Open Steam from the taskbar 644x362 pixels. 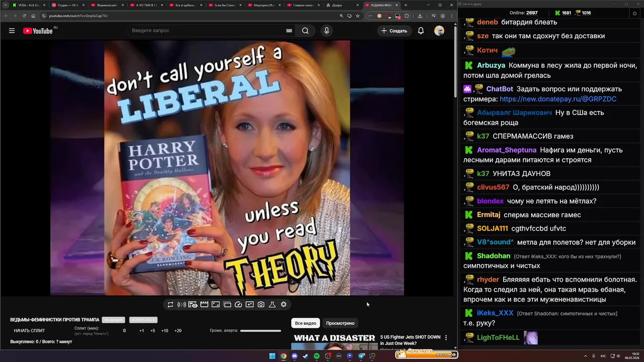tap(305, 356)
